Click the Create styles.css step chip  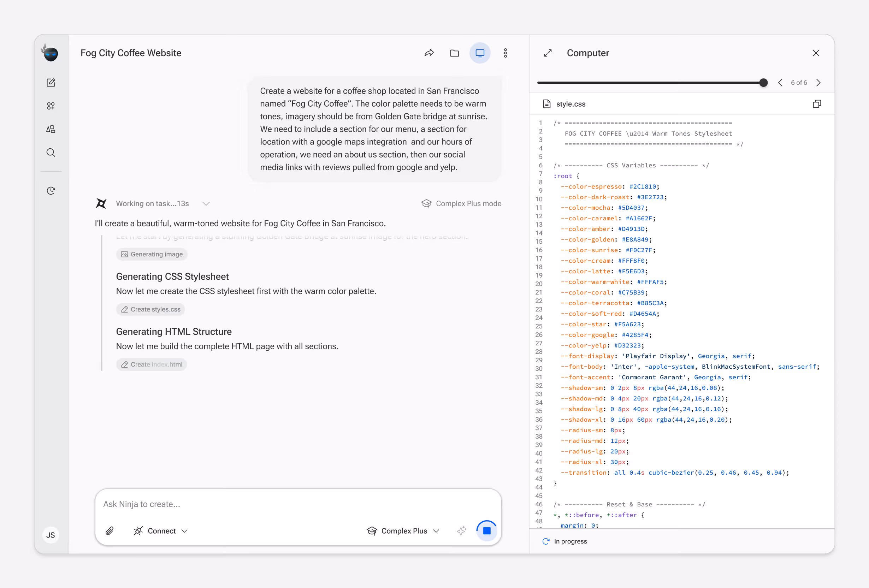click(x=151, y=309)
